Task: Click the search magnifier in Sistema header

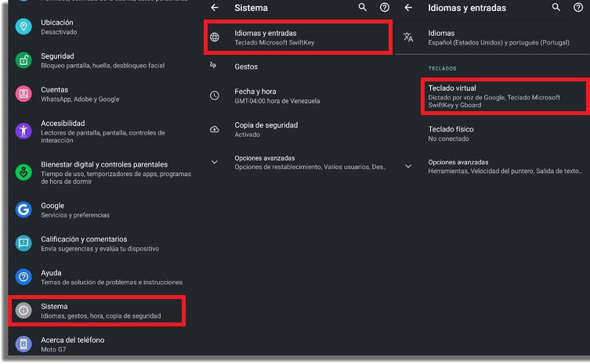Action: pos(362,7)
